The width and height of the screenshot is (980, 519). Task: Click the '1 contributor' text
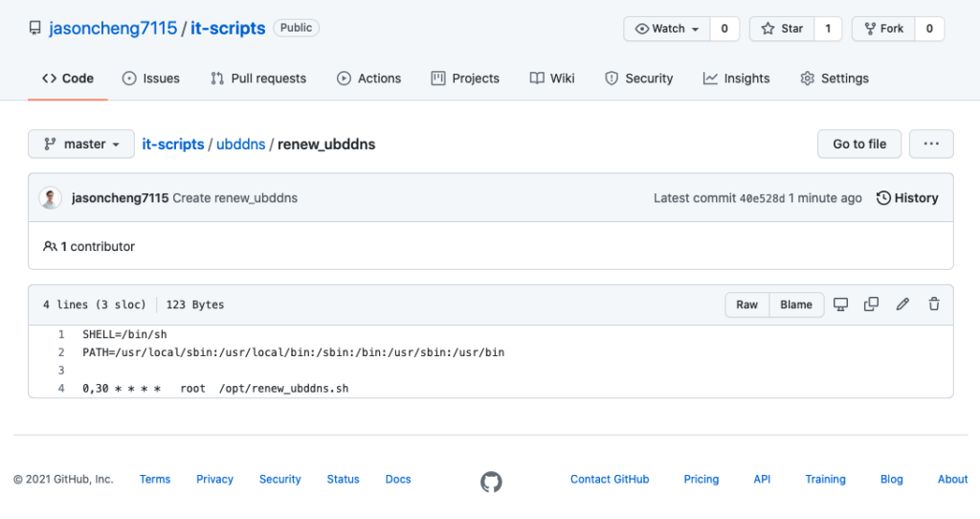tap(98, 246)
